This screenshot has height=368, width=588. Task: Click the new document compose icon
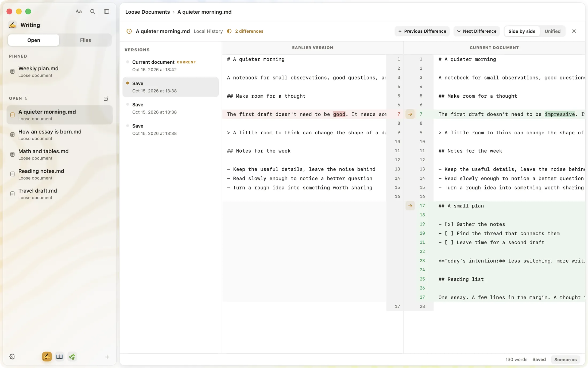click(x=106, y=98)
